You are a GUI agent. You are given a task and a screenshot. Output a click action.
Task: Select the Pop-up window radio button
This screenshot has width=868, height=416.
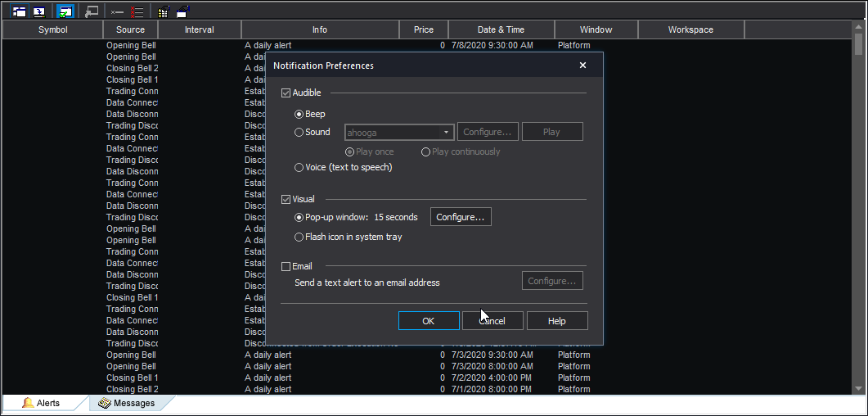[299, 218]
